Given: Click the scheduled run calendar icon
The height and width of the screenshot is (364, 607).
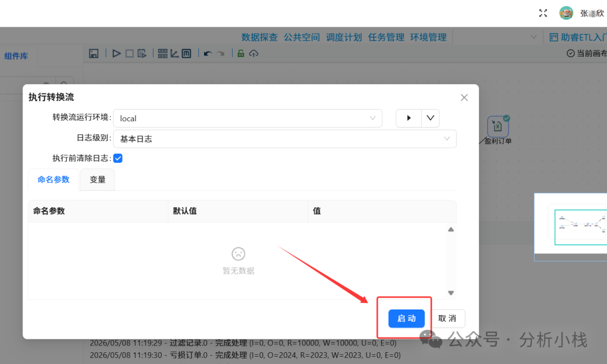Looking at the screenshot, I should point(142,53).
